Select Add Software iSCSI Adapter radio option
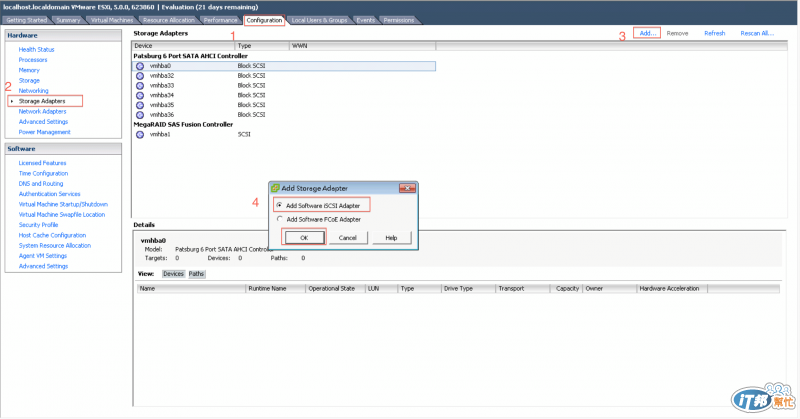This screenshot has height=419, width=800. click(279, 205)
